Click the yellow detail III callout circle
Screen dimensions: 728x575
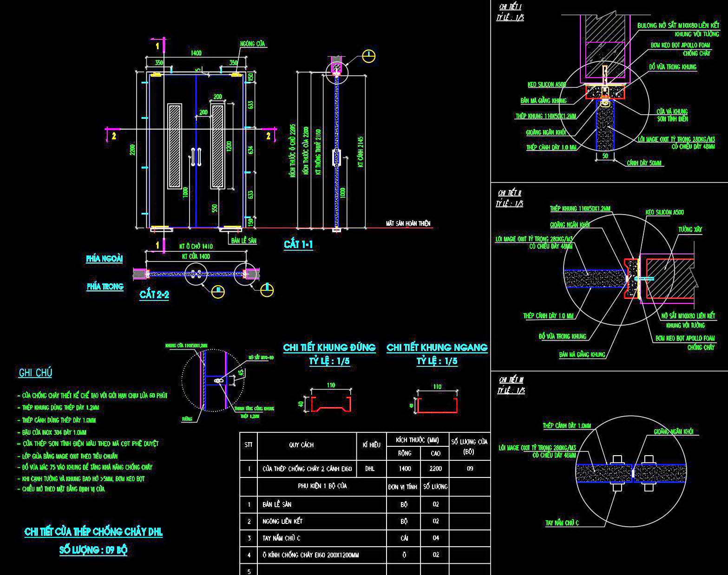(x=218, y=291)
